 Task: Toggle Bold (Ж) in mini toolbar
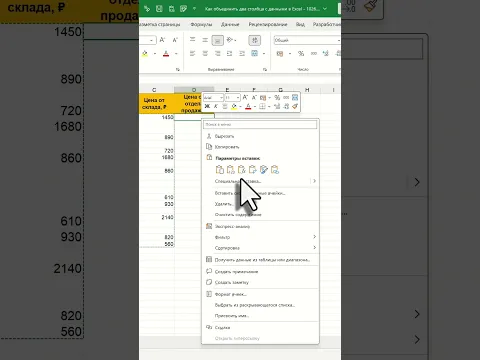click(x=207, y=106)
